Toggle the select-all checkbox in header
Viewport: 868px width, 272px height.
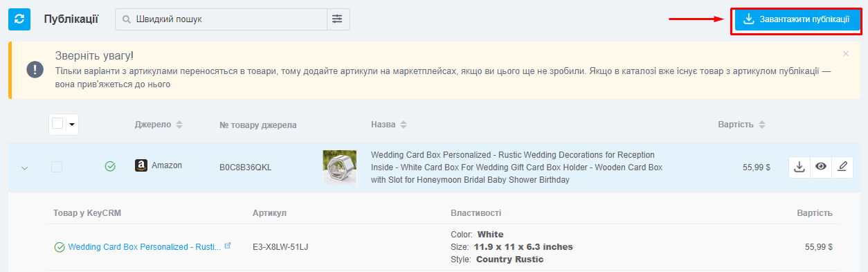tap(57, 124)
